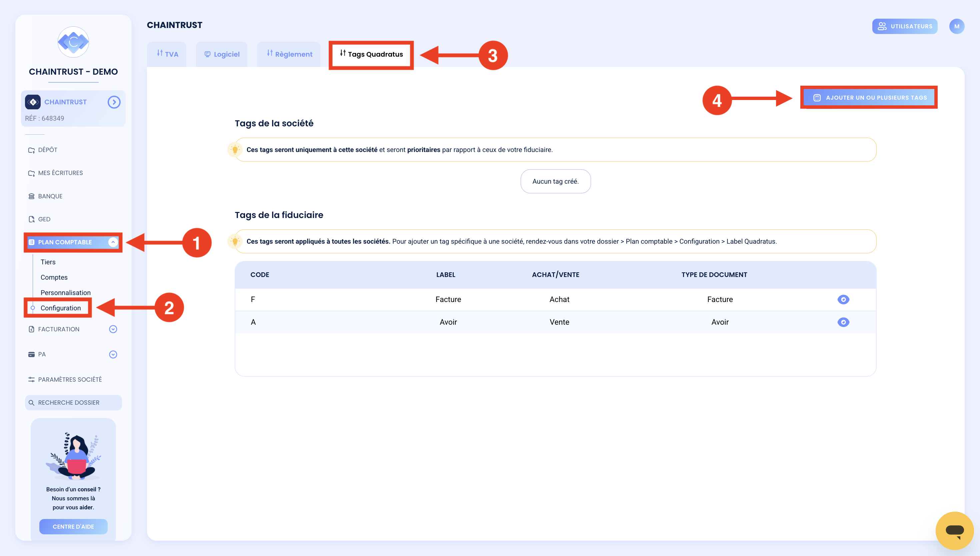Open GED section
This screenshot has height=556, width=980.
click(44, 219)
